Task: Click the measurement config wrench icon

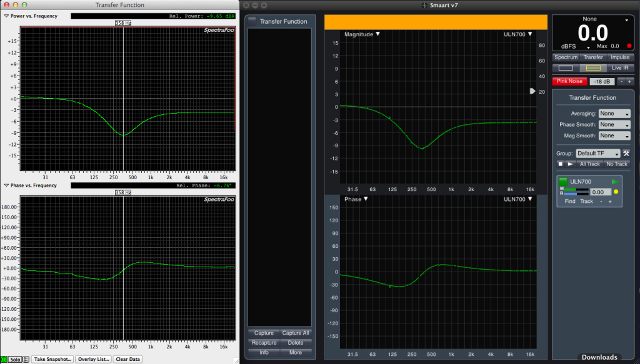Action: (x=626, y=154)
